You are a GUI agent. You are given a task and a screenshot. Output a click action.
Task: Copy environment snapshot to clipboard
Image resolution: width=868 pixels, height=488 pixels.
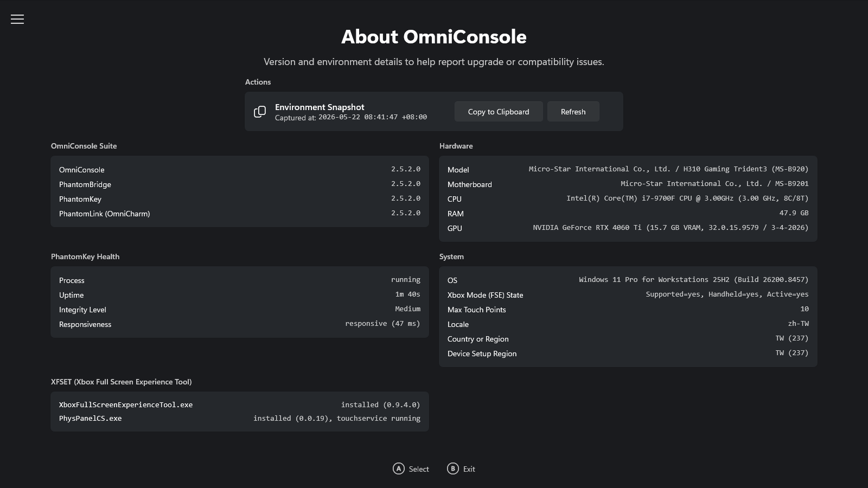tap(499, 112)
